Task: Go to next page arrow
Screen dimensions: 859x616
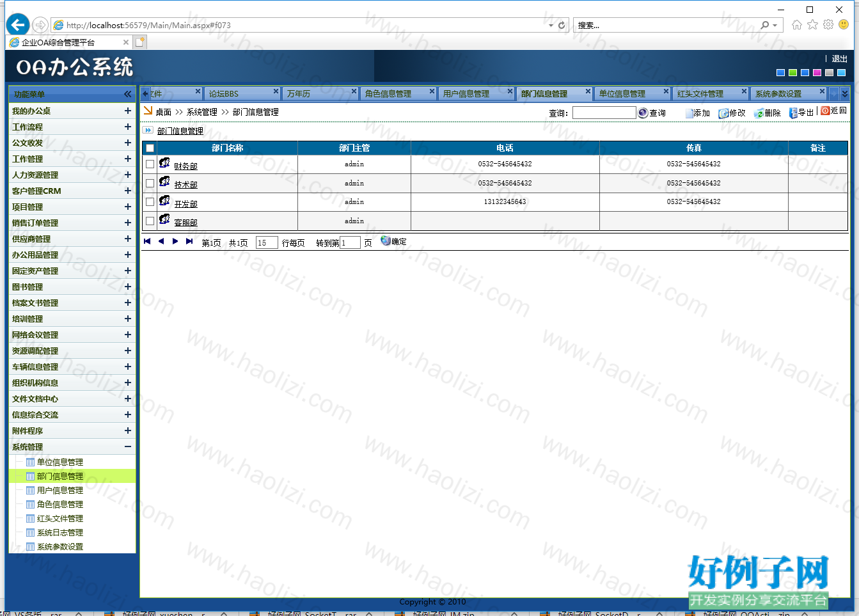Action: tap(175, 241)
